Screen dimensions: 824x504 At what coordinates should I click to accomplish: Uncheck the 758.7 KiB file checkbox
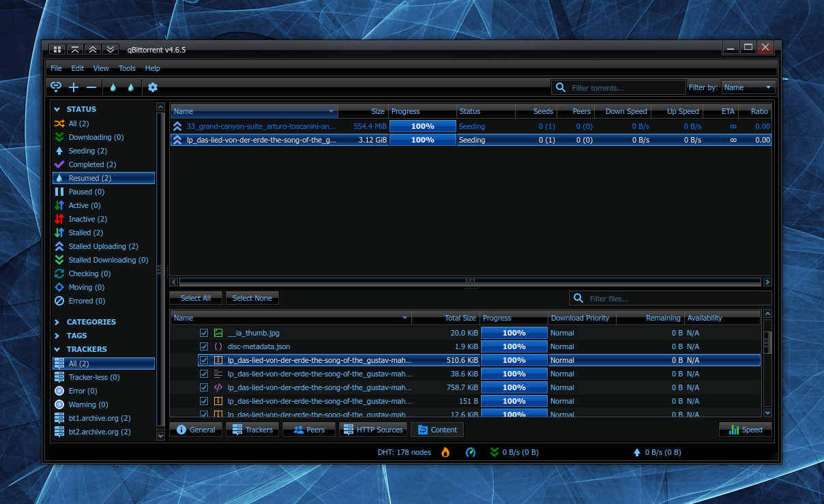(x=204, y=387)
